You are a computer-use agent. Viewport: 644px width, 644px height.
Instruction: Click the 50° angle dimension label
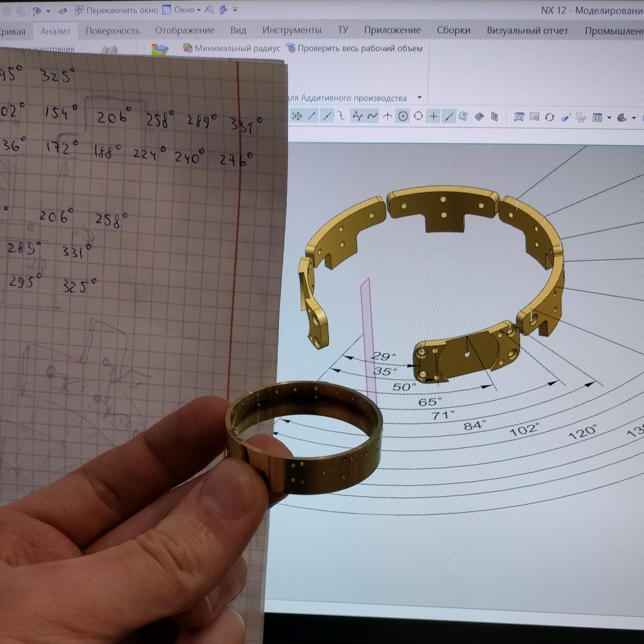[x=404, y=387]
